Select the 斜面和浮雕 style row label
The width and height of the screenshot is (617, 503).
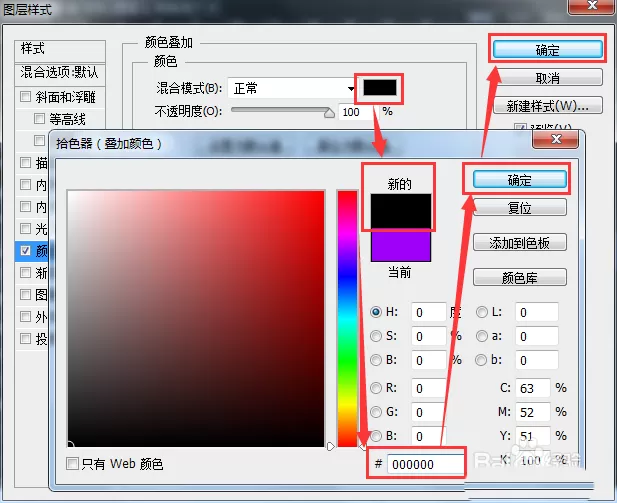point(65,97)
